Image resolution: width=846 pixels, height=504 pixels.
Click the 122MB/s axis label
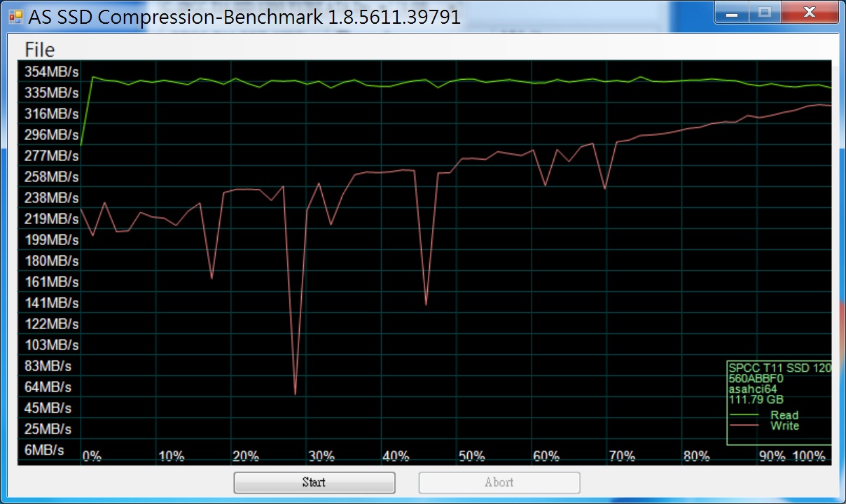[52, 324]
